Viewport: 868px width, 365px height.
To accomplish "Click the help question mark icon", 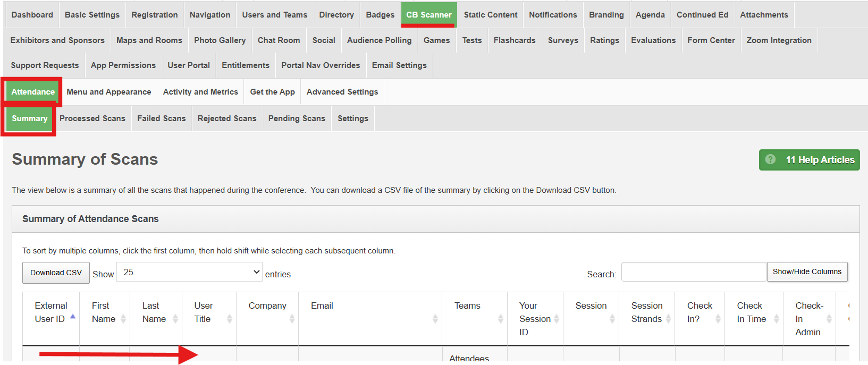I will tap(770, 159).
